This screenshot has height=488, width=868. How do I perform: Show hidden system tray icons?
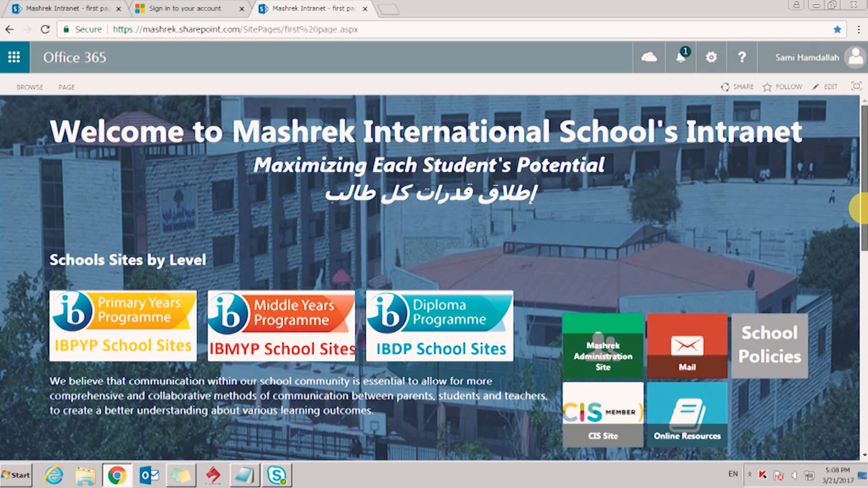point(750,475)
